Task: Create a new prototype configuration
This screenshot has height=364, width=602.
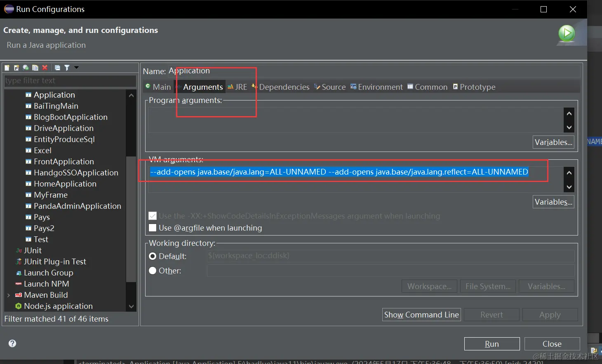Action: pyautogui.click(x=16, y=68)
